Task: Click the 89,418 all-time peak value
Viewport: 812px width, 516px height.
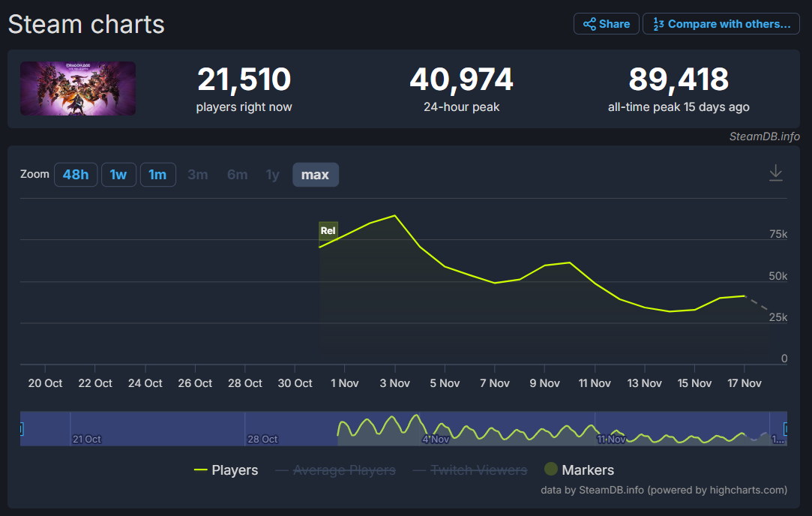Action: [679, 79]
